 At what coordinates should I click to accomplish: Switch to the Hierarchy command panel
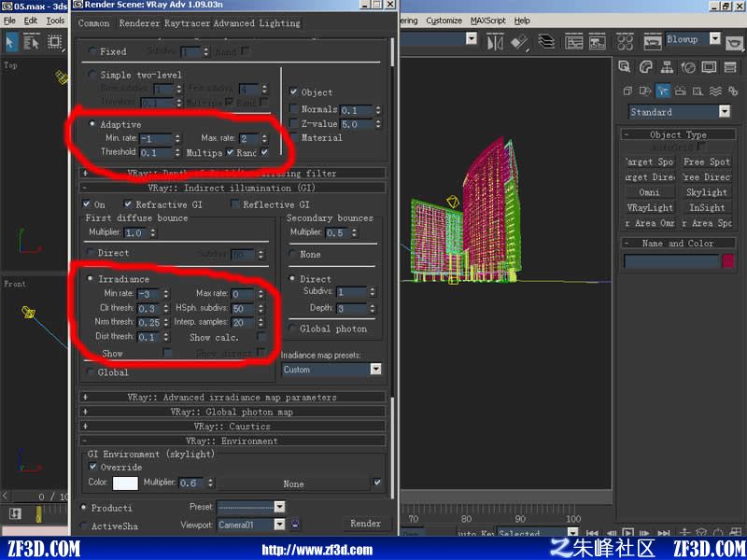[x=667, y=67]
